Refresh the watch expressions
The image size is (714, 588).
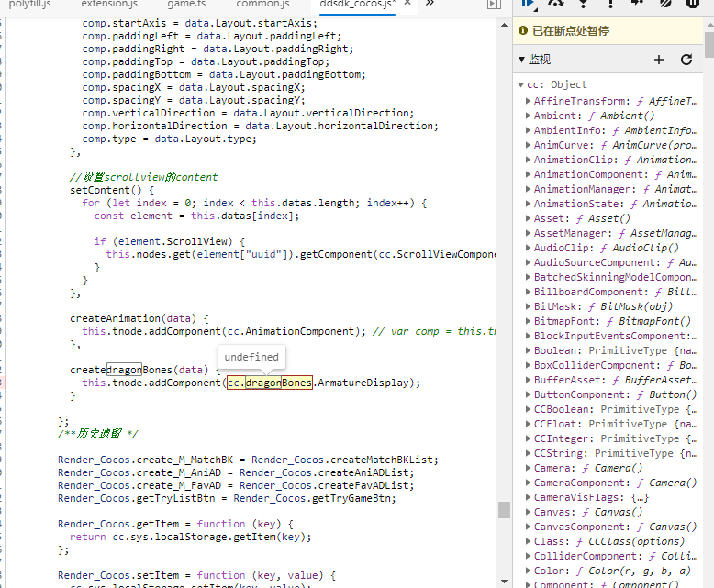(686, 60)
